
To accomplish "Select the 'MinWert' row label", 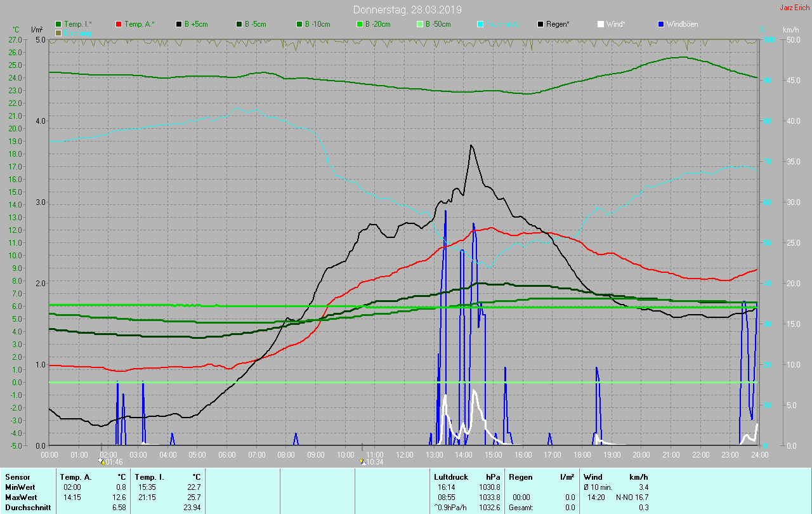I will 20,487.
